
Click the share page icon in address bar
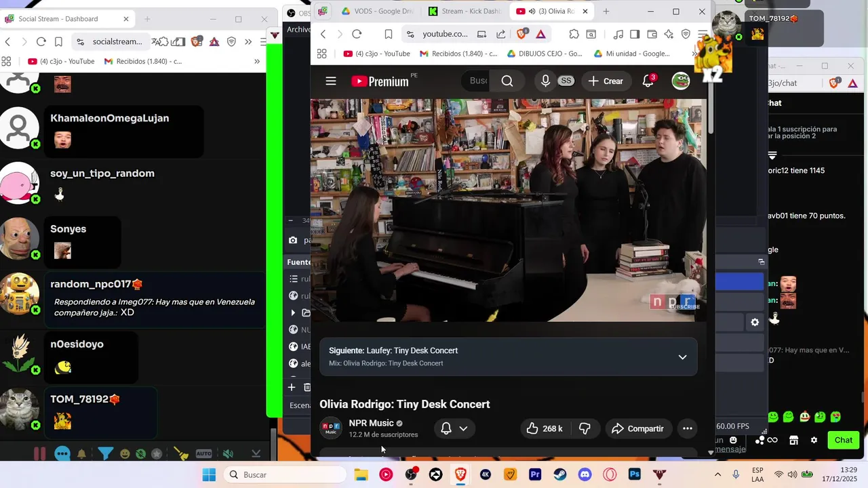[x=500, y=34]
